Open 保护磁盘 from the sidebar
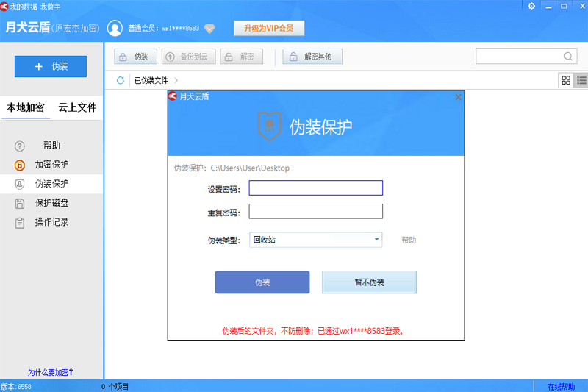Screen dimensions: 588x392 click(x=51, y=203)
